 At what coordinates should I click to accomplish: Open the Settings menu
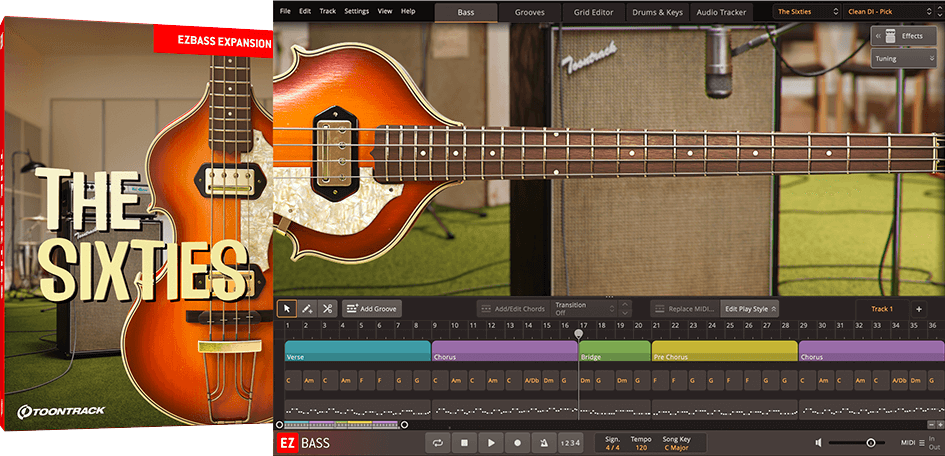pos(356,11)
